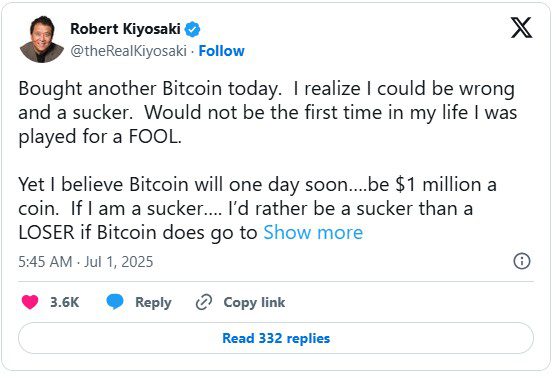556x378 pixels.
Task: Click the paragraph starting 'Bought another Bitcoin today'
Action: tap(267, 112)
